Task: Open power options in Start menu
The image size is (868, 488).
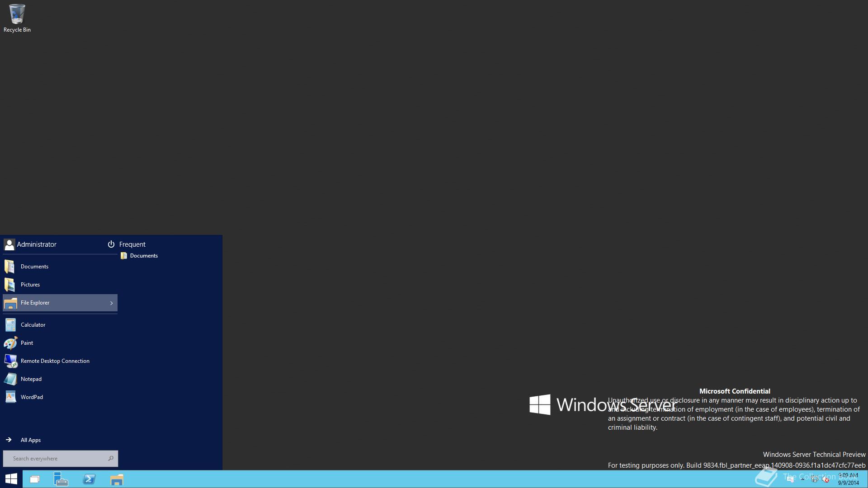Action: coord(111,244)
